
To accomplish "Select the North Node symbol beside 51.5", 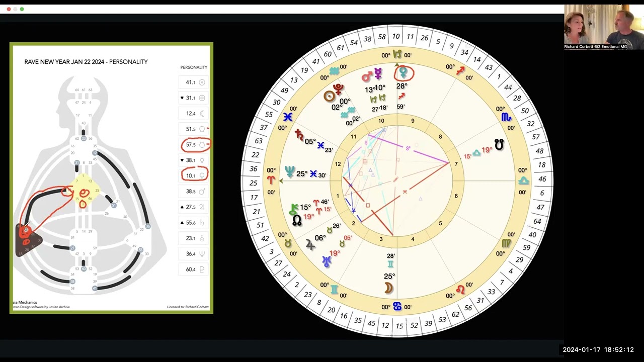I will coord(202,129).
